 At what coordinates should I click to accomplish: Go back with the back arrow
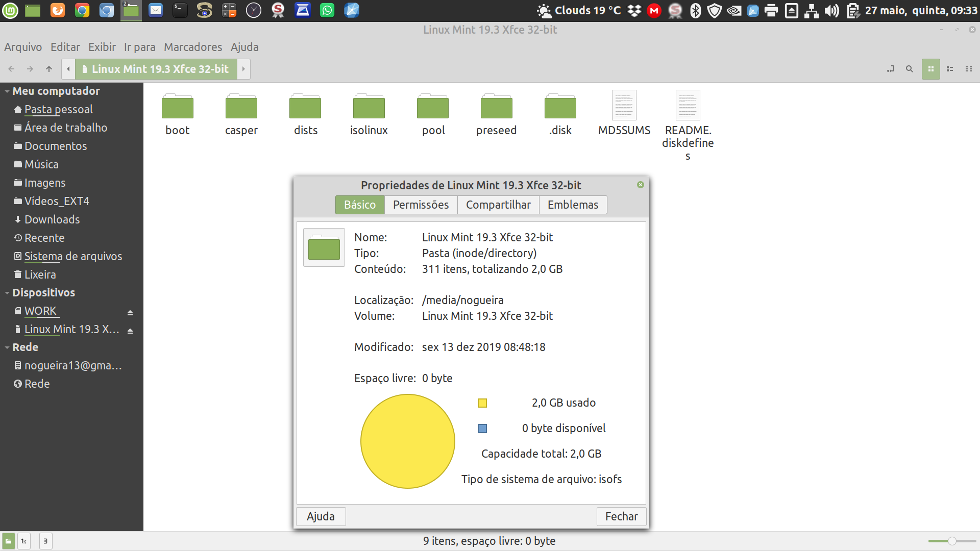(x=11, y=69)
